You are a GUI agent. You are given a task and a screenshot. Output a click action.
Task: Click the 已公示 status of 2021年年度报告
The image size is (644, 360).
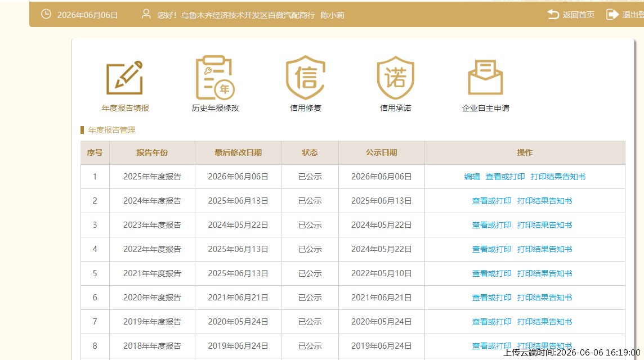(x=310, y=273)
